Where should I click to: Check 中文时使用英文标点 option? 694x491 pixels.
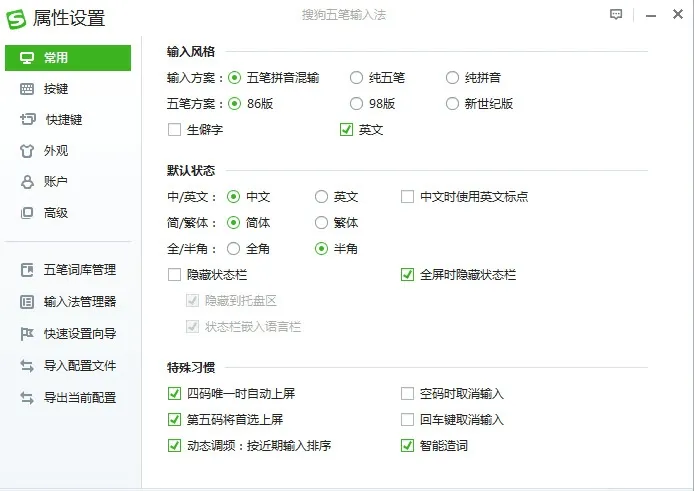coord(407,197)
